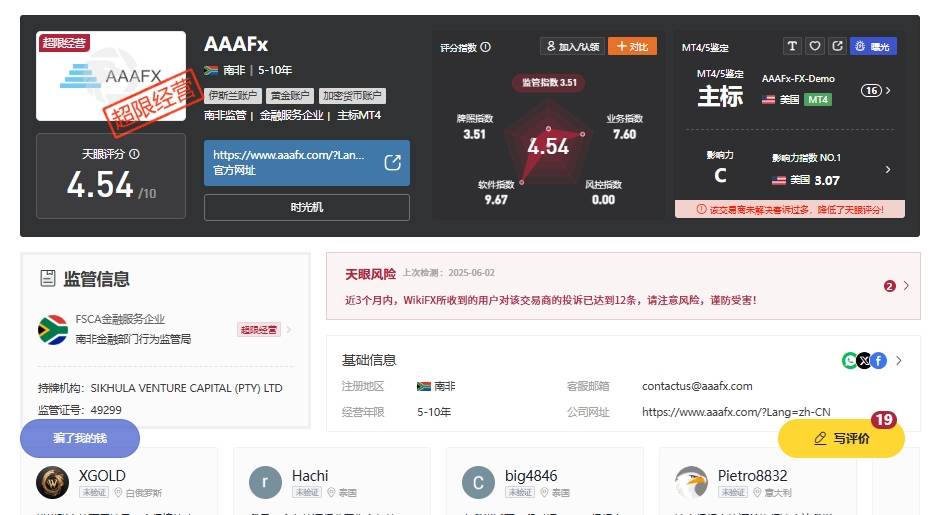Viewport: 938px width, 515px height.
Task: Open X (Twitter) social icon
Action: (864, 360)
